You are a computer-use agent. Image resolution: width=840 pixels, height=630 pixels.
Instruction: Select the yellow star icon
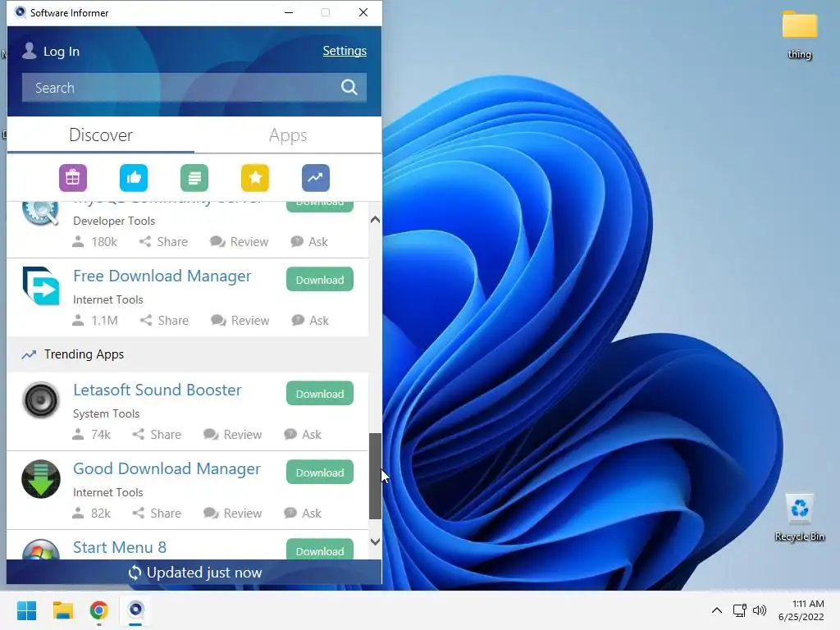[255, 178]
